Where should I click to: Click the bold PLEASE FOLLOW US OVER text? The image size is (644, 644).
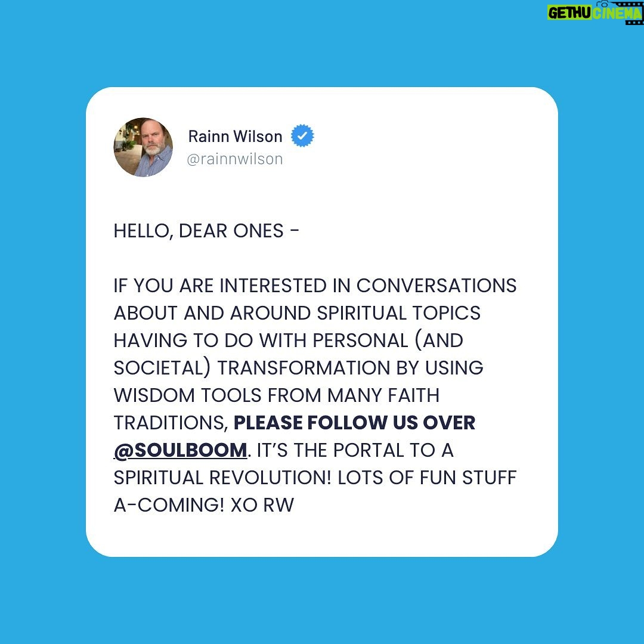click(x=354, y=423)
